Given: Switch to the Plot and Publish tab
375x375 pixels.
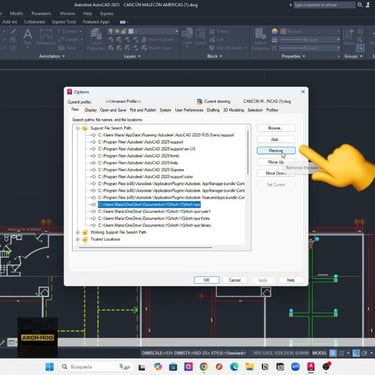Looking at the screenshot, I should tap(143, 110).
